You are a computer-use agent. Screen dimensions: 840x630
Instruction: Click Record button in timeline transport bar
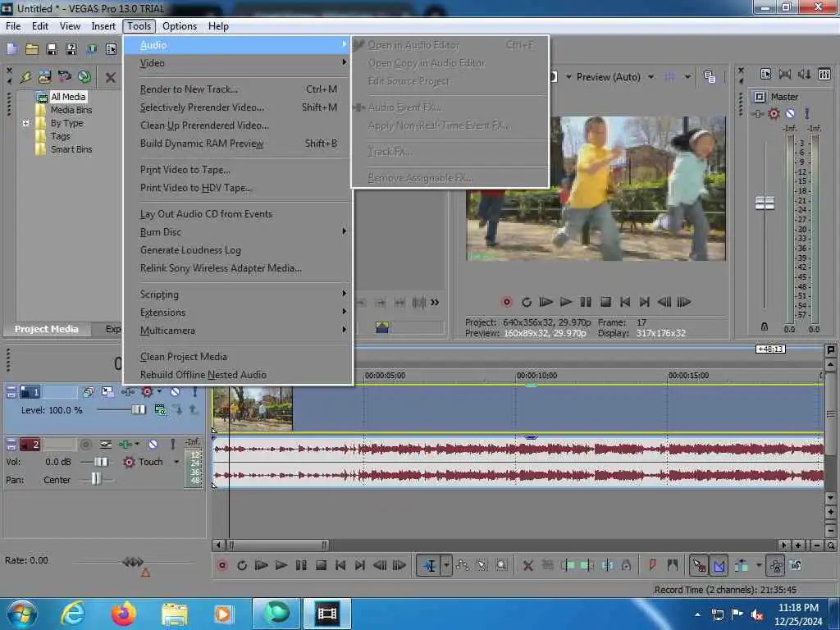pyautogui.click(x=222, y=566)
